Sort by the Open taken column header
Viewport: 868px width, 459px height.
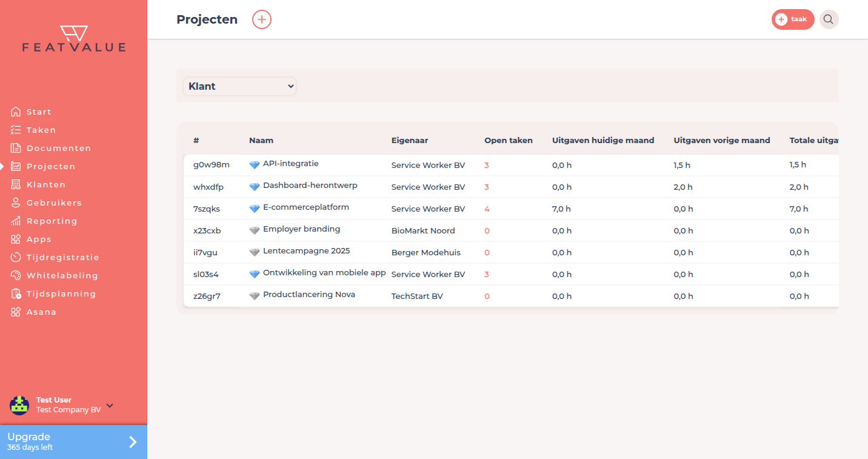tap(509, 141)
